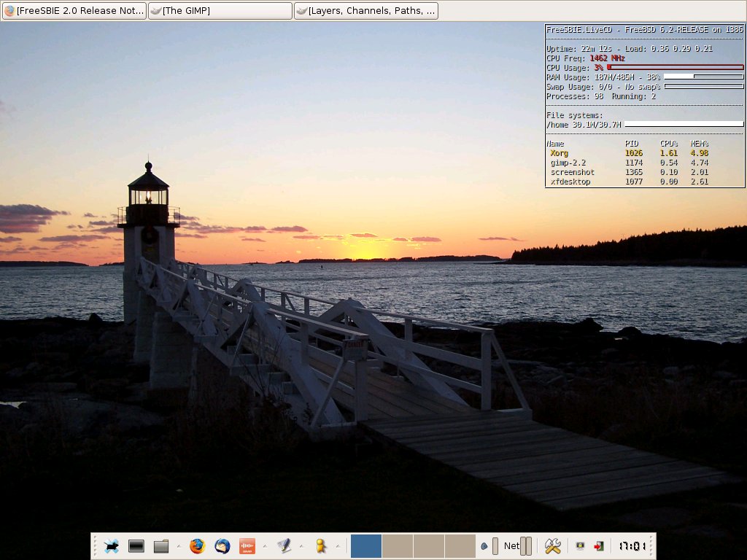The width and height of the screenshot is (747, 560).
Task: Switch to The GIMP window
Action: (220, 11)
